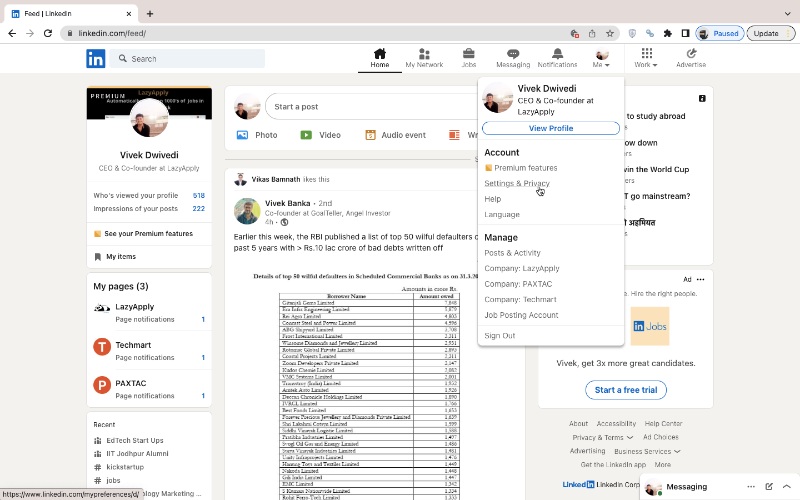800x500 pixels.
Task: Select Sign Out
Action: coord(500,336)
